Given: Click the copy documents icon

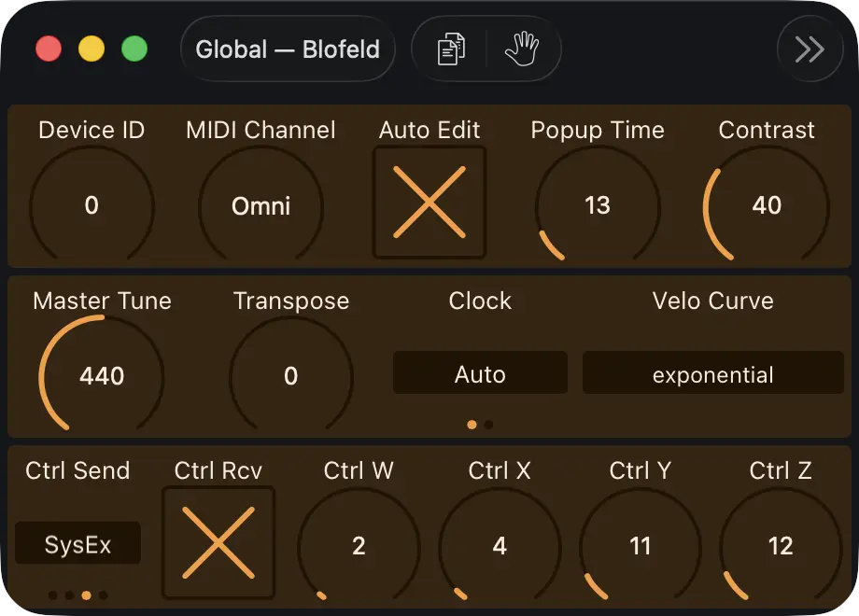Looking at the screenshot, I should pyautogui.click(x=451, y=49).
